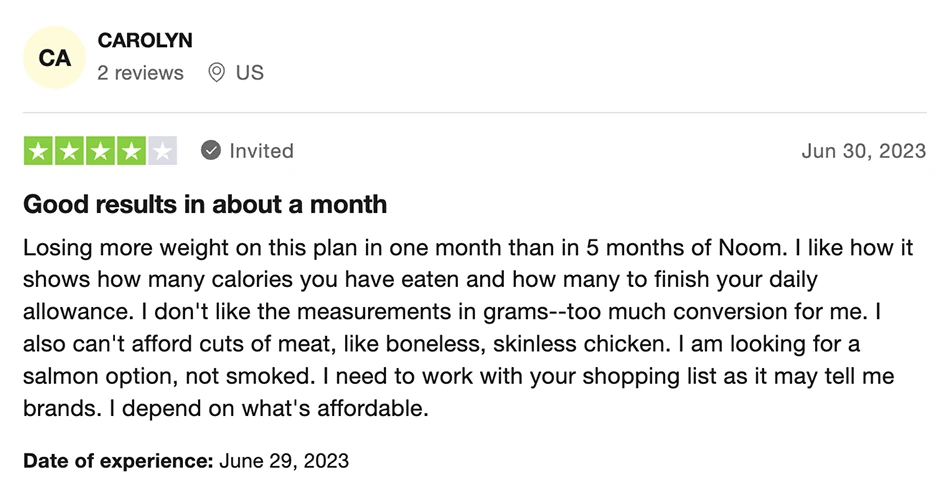This screenshot has width=950, height=482.
Task: Click the verified checkmark icon
Action: tap(211, 151)
